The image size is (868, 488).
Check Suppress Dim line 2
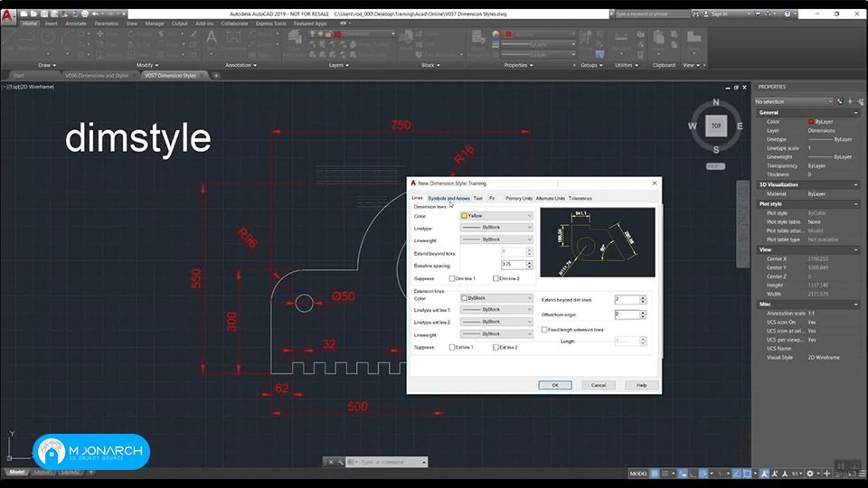[496, 278]
